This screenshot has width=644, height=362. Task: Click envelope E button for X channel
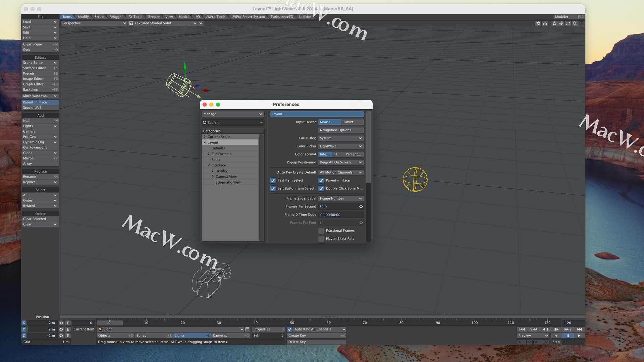(68, 323)
